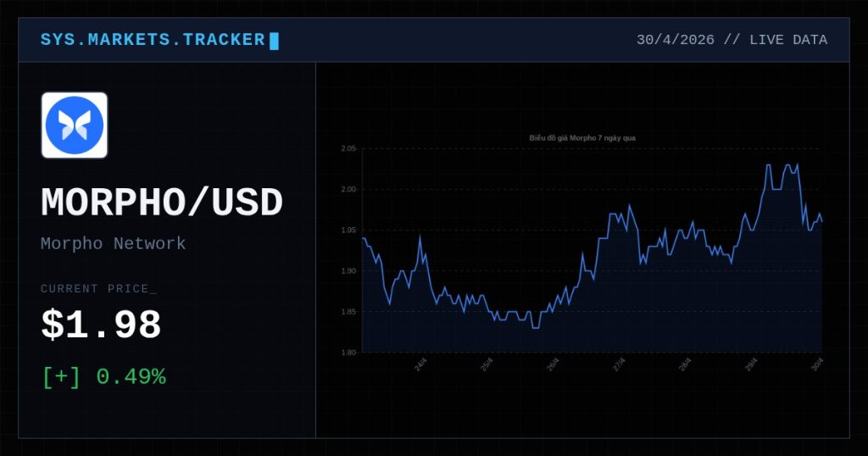
Task: Click the 1.85 y-axis label
Action: click(348, 312)
